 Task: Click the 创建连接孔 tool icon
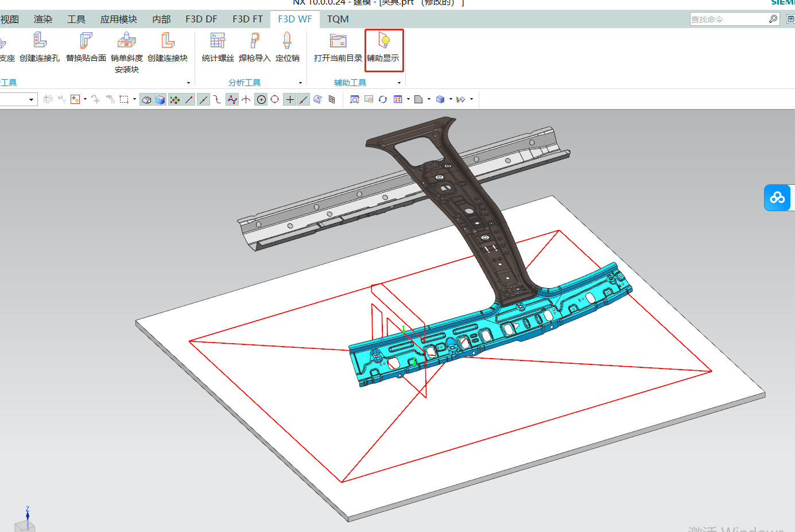(40, 40)
